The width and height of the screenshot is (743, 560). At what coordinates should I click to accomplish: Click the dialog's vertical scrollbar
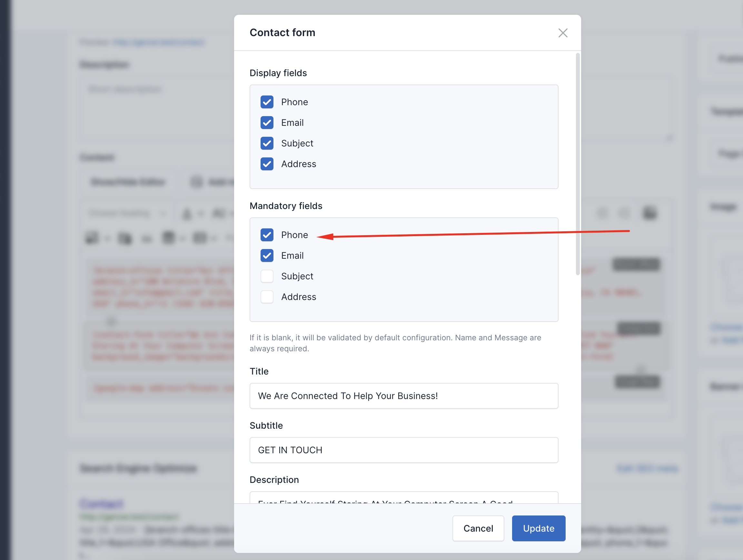pos(577,164)
